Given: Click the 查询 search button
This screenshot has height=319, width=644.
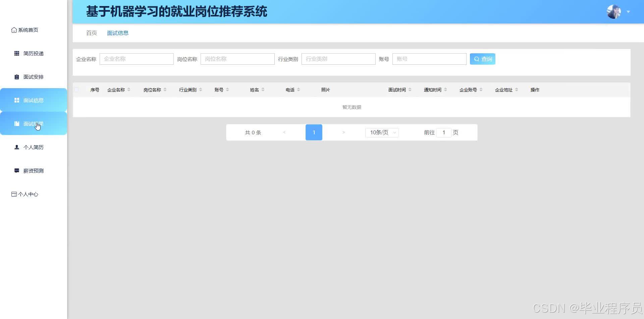Looking at the screenshot, I should click(482, 59).
